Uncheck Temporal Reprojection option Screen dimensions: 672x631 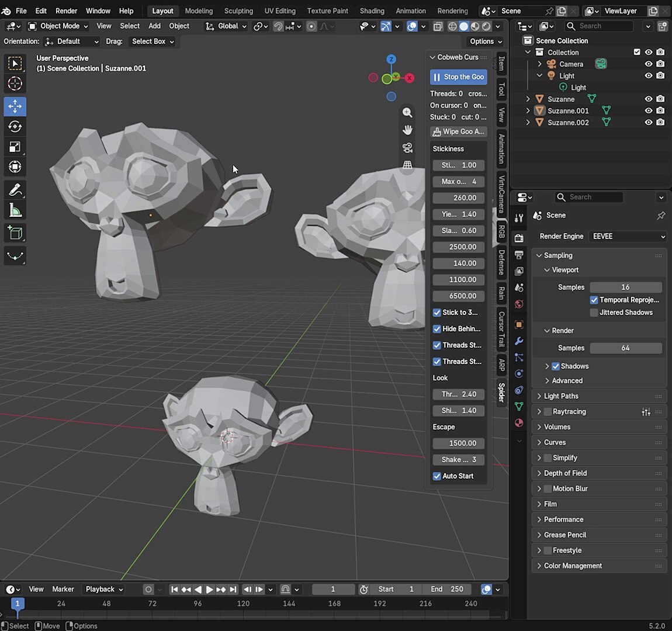point(594,300)
